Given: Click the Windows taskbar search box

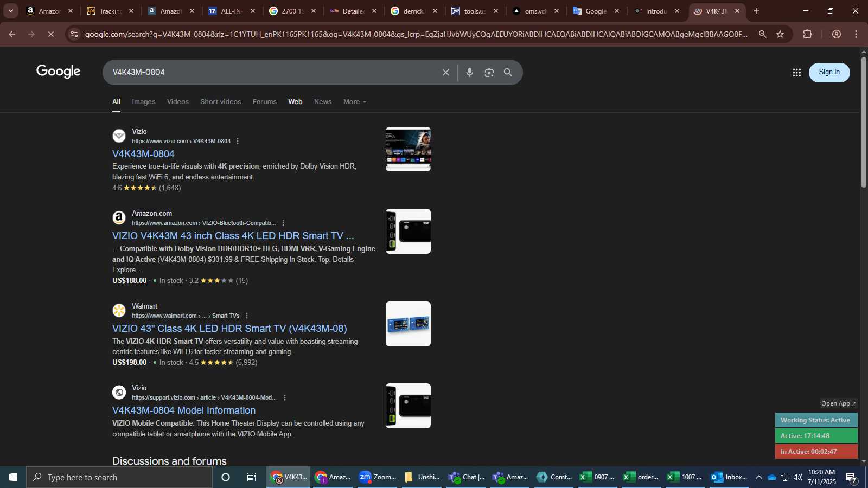Looking at the screenshot, I should (x=119, y=477).
